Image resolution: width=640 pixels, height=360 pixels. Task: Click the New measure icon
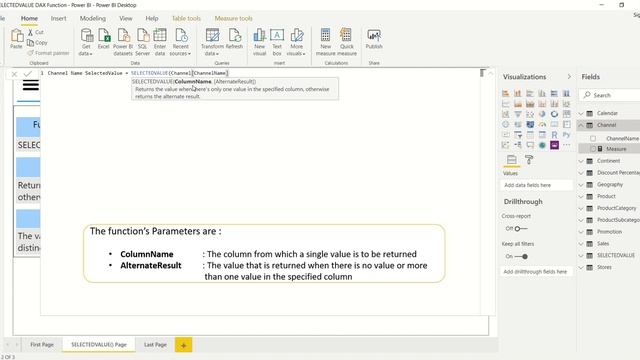pyautogui.click(x=325, y=35)
